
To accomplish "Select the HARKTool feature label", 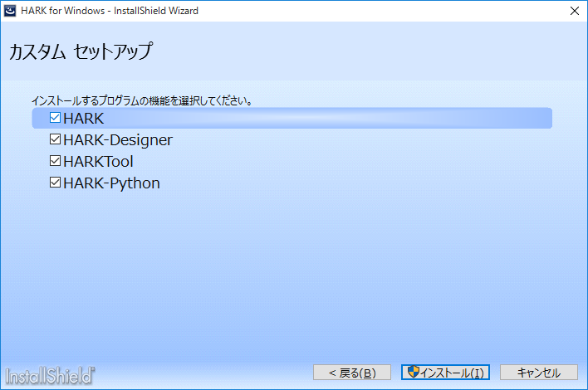I will [x=98, y=162].
